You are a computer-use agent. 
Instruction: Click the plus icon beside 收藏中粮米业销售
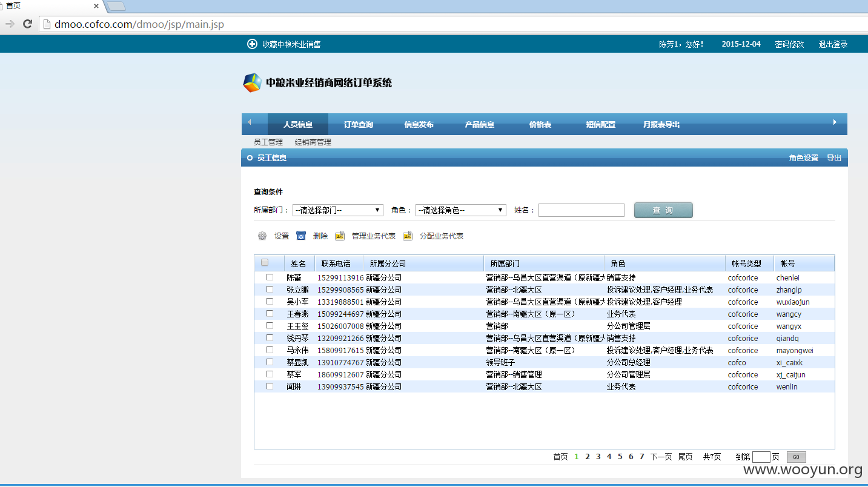(x=252, y=44)
